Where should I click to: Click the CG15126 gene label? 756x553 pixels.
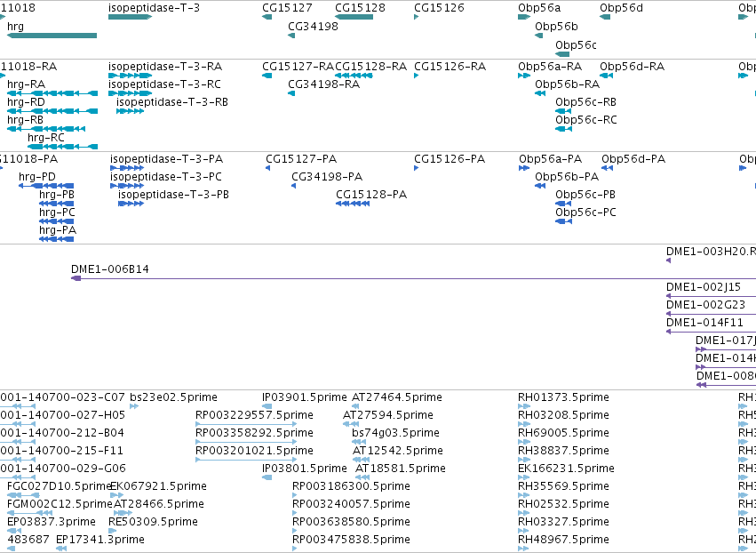tap(439, 8)
